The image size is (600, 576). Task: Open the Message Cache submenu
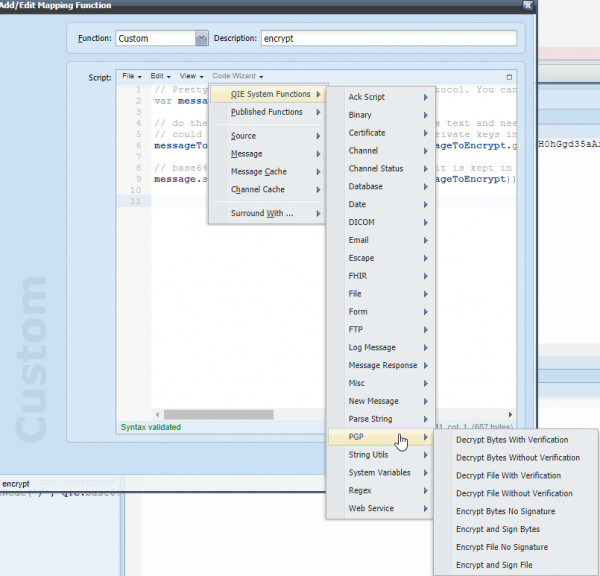coord(268,172)
